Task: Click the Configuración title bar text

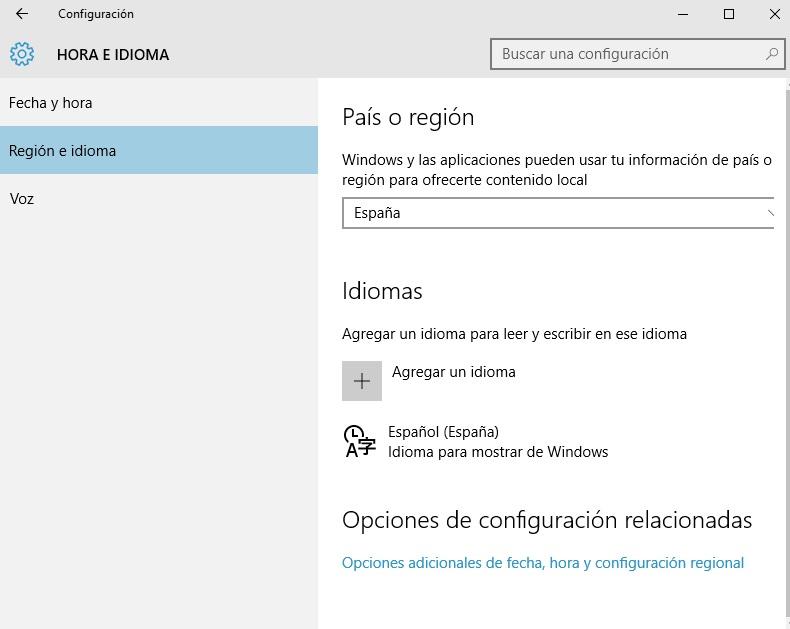Action: tap(96, 14)
